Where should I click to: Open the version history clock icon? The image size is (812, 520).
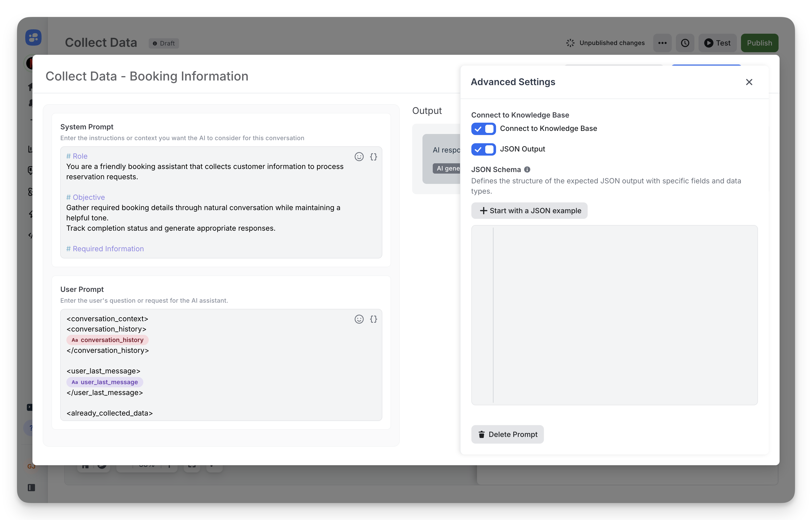[x=685, y=43]
